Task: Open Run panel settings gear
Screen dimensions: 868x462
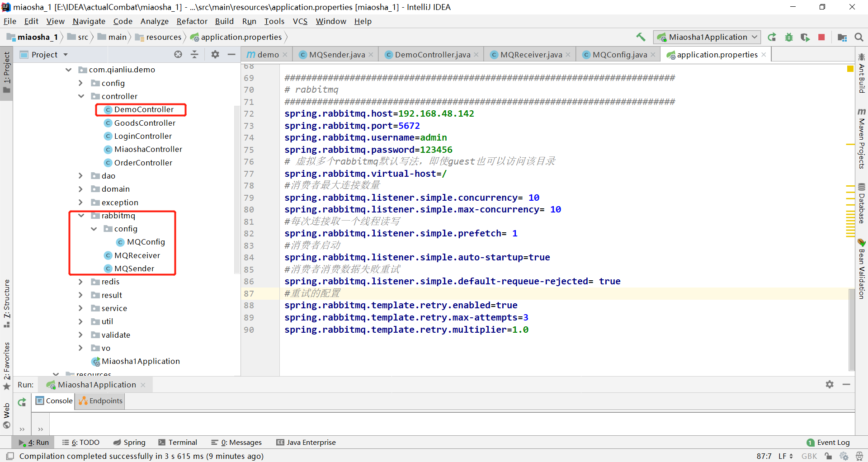Action: point(830,384)
